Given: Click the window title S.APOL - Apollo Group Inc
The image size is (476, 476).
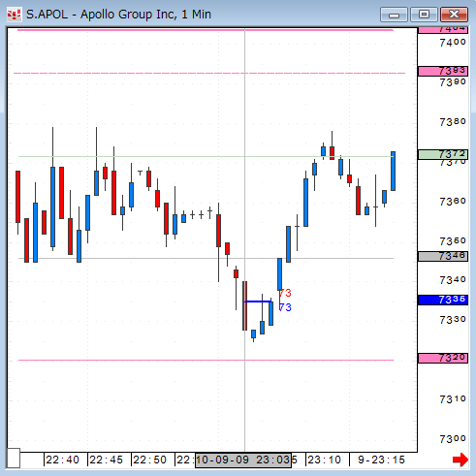Looking at the screenshot, I should coord(118,15).
